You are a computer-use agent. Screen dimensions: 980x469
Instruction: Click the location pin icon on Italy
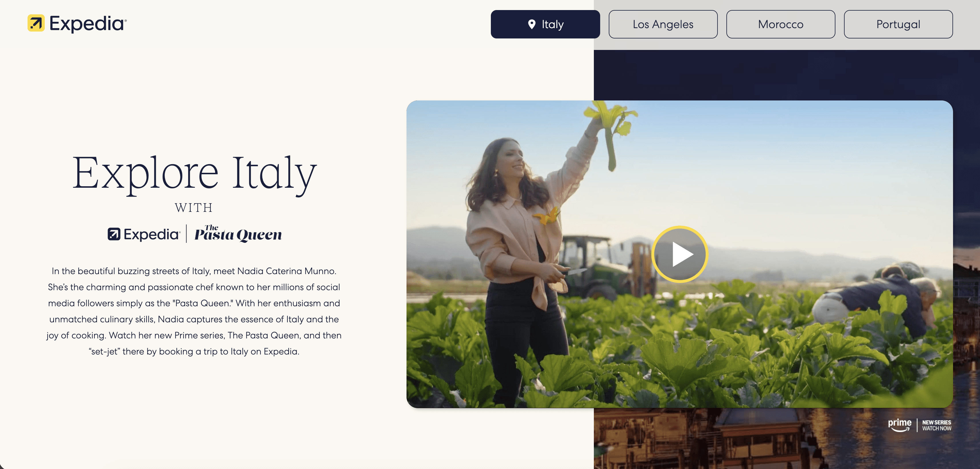coord(532,24)
